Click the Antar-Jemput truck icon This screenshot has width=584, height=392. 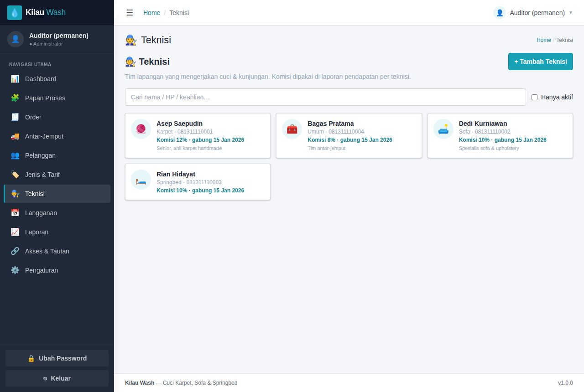(x=15, y=136)
